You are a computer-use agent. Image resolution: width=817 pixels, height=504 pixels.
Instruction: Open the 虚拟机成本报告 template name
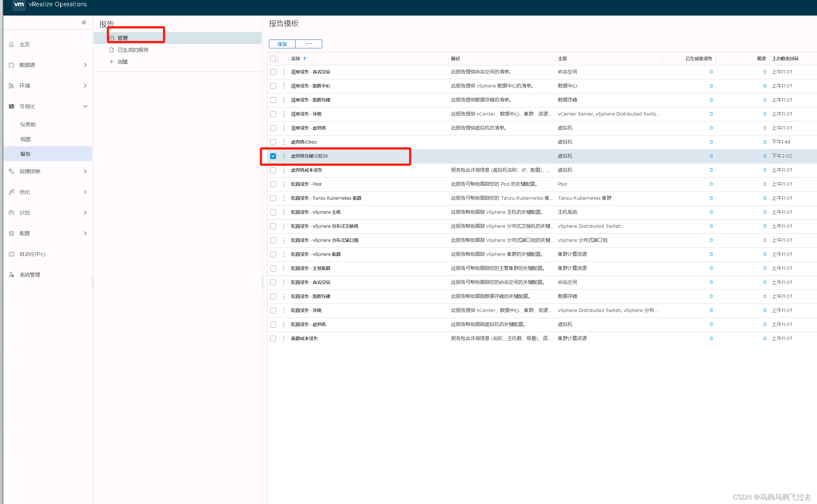coord(306,170)
